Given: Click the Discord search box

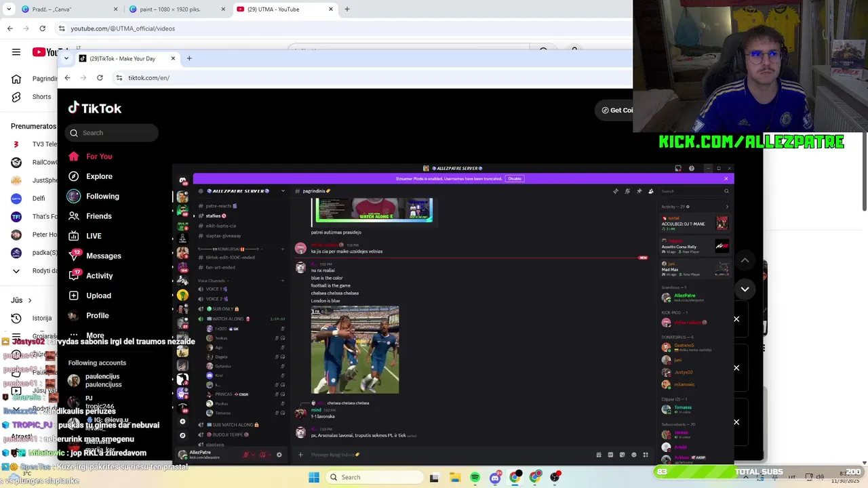Looking at the screenshot, I should pos(694,191).
